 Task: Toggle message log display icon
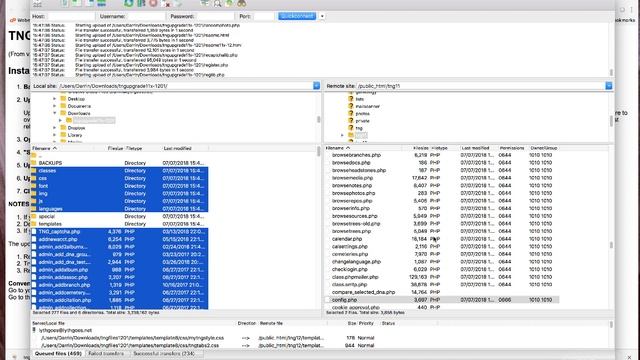(x=64, y=3)
